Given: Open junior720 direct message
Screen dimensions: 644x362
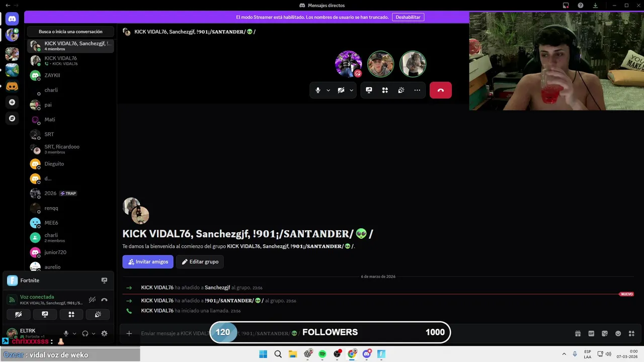Looking at the screenshot, I should click(70, 252).
